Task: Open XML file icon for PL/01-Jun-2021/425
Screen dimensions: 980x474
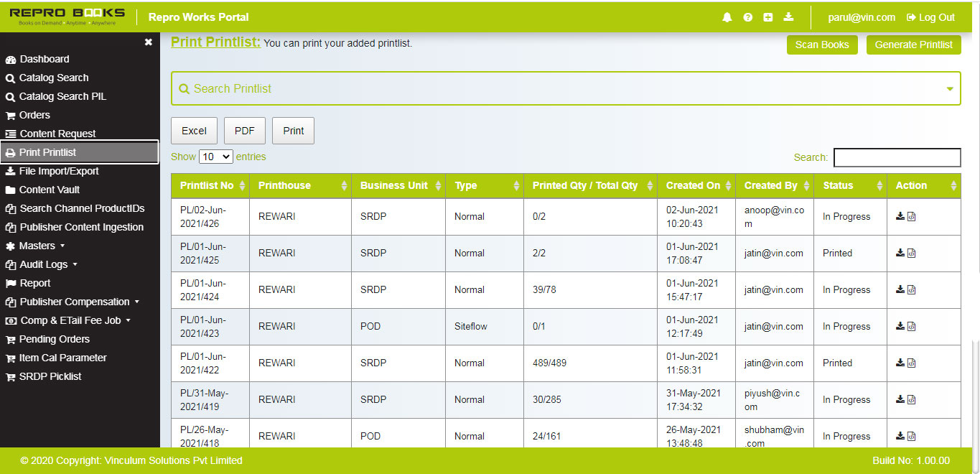Action: point(912,253)
